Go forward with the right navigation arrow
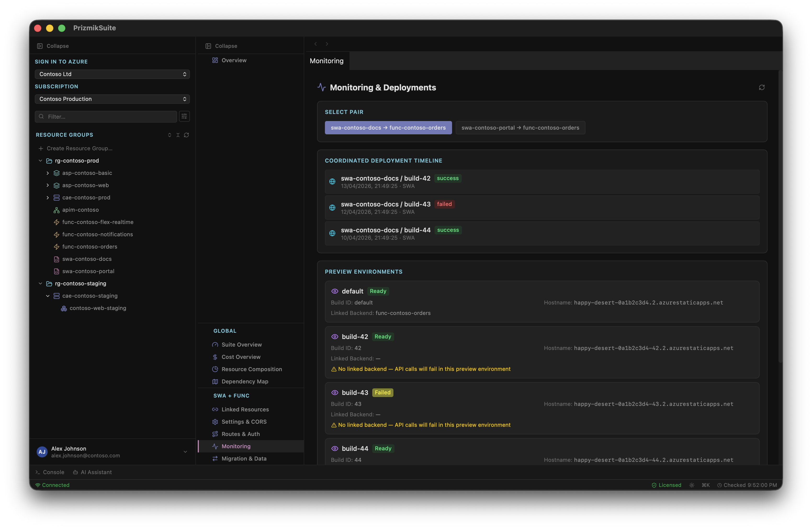Image resolution: width=812 pixels, height=529 pixels. tap(327, 44)
